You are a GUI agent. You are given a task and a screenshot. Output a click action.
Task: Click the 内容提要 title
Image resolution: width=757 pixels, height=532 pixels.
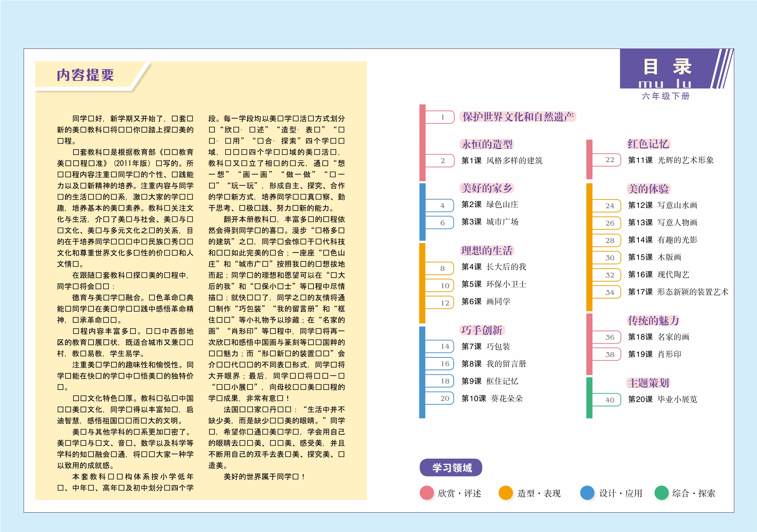click(x=85, y=75)
